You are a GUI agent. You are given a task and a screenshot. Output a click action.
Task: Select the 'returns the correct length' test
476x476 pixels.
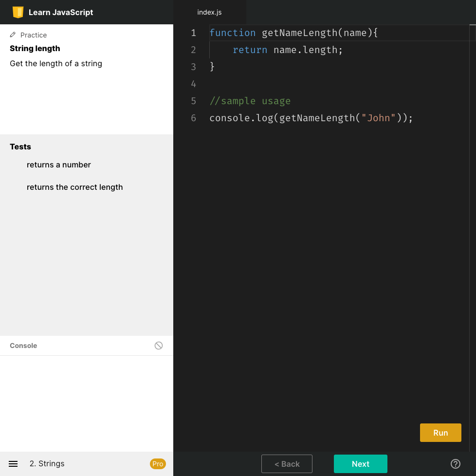[x=74, y=187]
